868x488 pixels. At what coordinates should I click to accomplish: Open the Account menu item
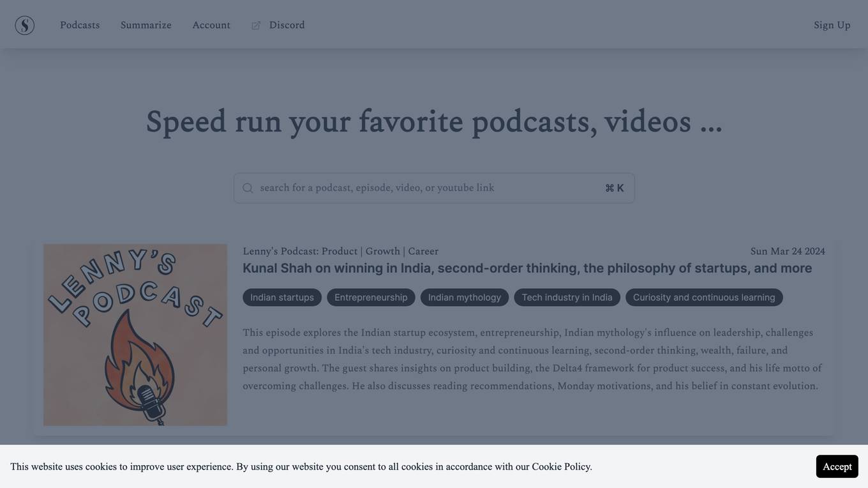click(211, 25)
